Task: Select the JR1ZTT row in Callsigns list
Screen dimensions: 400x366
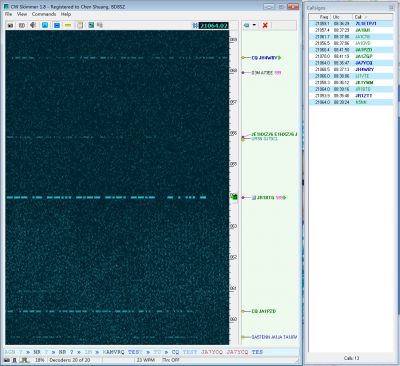Action: tap(351, 96)
